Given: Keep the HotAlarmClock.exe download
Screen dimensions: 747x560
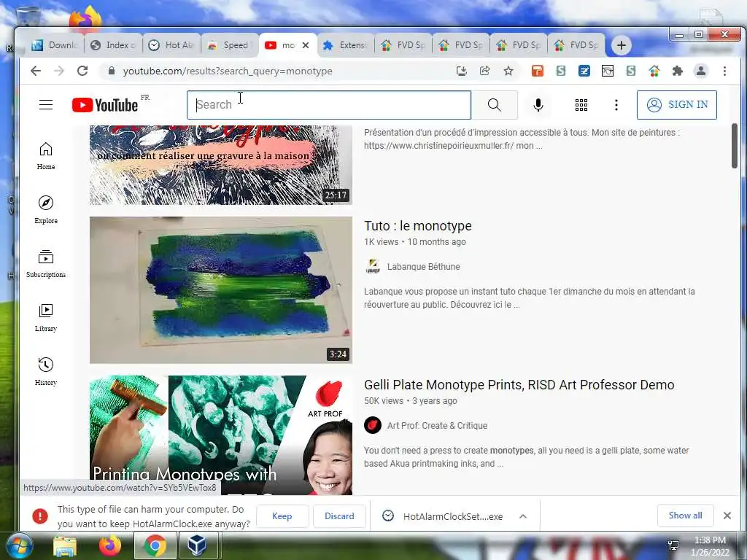Looking at the screenshot, I should coord(282,516).
